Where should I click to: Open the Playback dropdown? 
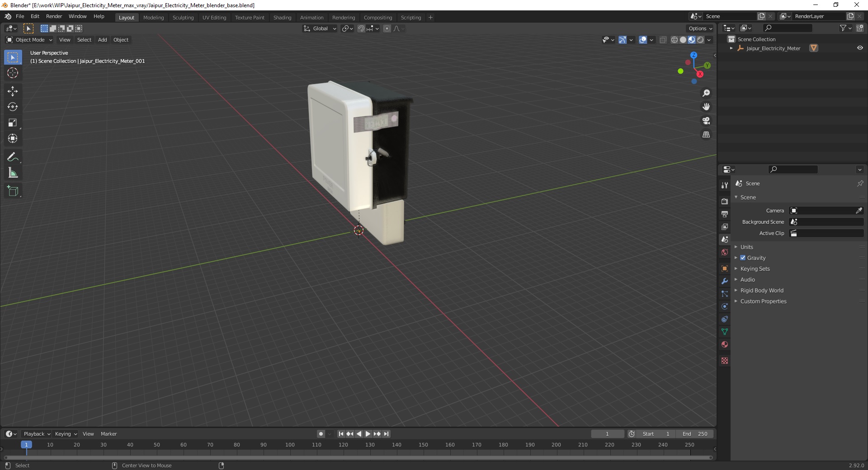pos(37,434)
